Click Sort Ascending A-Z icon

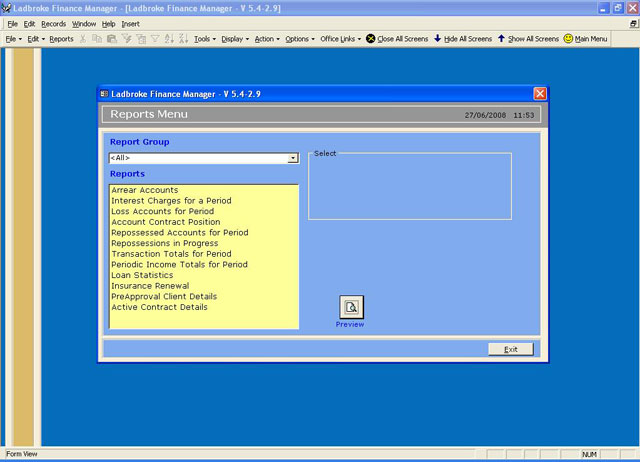click(169, 39)
